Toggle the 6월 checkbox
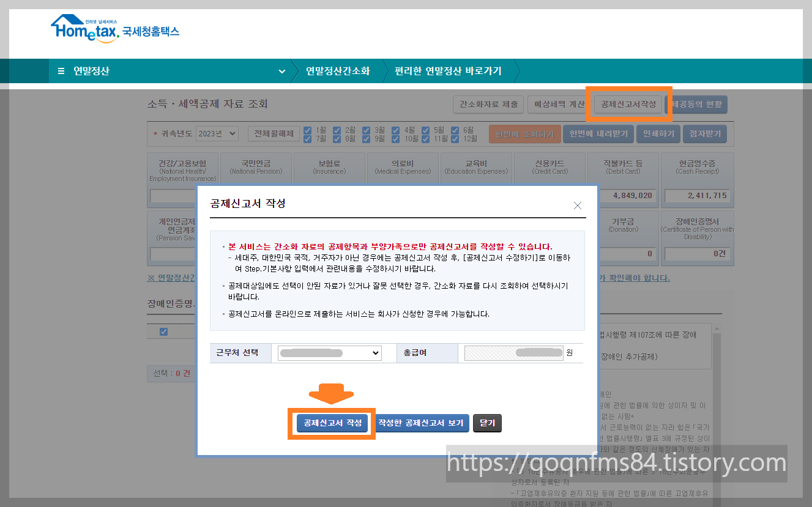This screenshot has height=507, width=812. [x=455, y=130]
